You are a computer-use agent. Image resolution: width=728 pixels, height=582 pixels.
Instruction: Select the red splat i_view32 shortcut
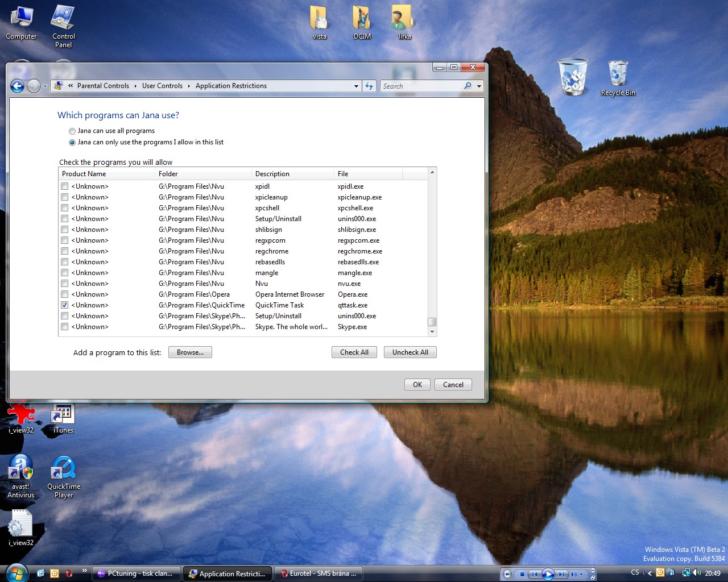coord(21,418)
